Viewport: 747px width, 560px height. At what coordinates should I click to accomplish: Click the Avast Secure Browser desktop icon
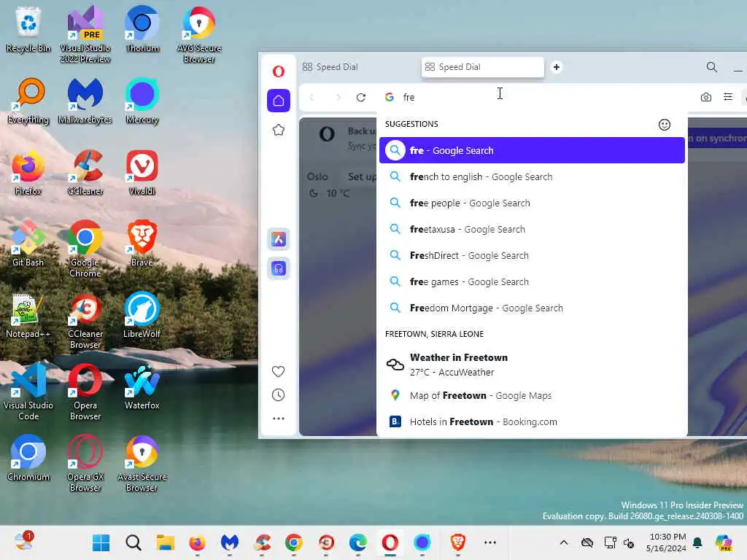142,463
